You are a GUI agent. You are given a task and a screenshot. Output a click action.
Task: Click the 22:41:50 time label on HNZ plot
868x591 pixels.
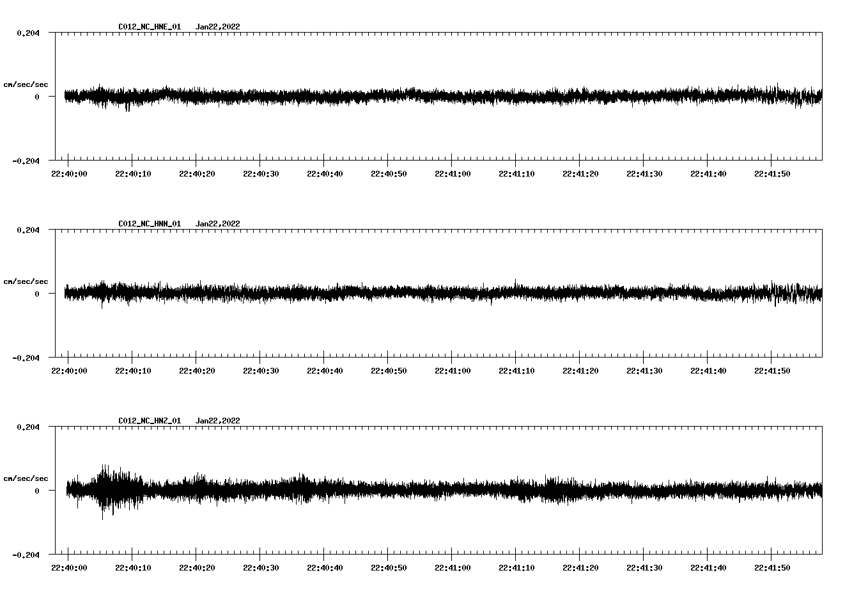(x=772, y=568)
